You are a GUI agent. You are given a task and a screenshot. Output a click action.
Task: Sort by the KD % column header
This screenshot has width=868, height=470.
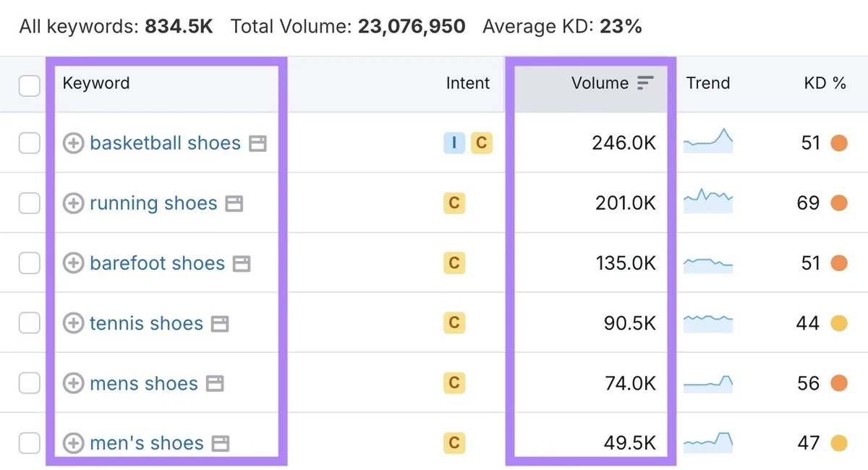coord(825,83)
